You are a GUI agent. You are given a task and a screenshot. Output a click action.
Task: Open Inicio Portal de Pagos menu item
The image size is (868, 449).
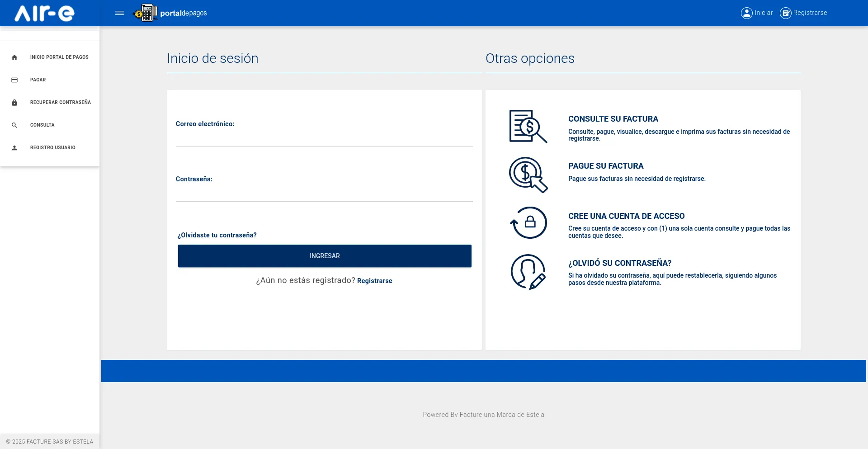[x=59, y=57]
